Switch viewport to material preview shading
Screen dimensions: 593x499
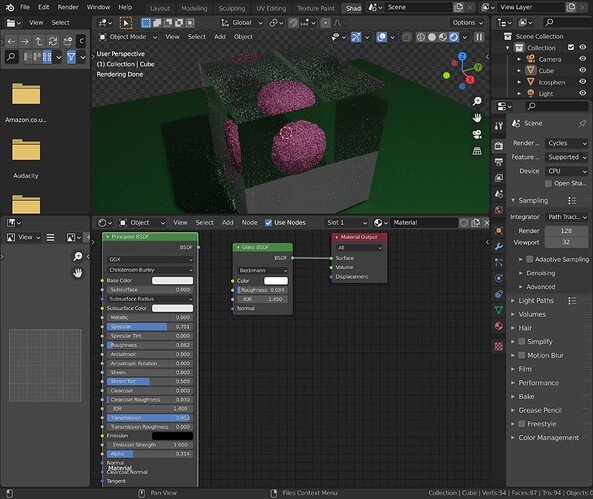pos(442,37)
